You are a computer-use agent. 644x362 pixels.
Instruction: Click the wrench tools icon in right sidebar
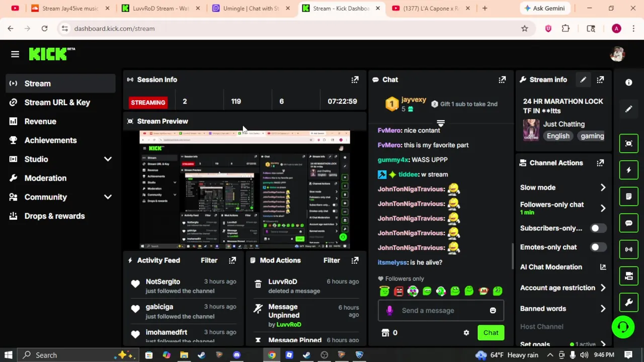(629, 302)
